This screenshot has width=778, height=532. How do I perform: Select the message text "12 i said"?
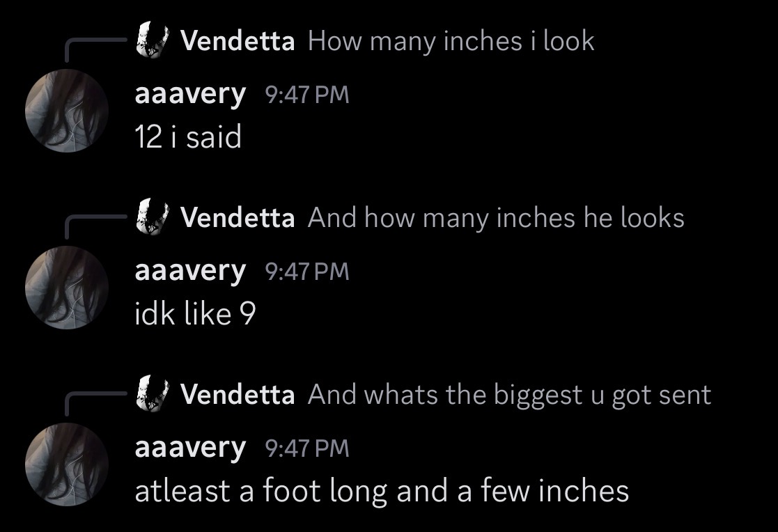pos(188,136)
